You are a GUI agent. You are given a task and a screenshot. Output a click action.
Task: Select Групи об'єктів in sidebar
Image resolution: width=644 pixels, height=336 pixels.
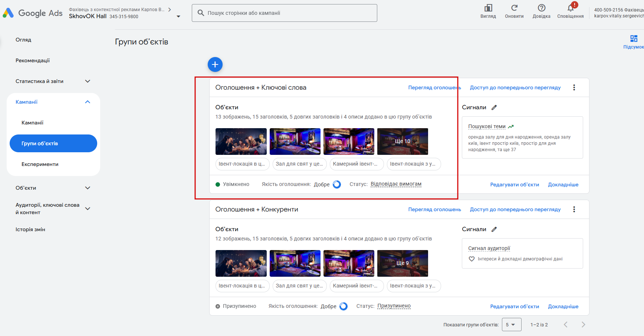[53, 143]
